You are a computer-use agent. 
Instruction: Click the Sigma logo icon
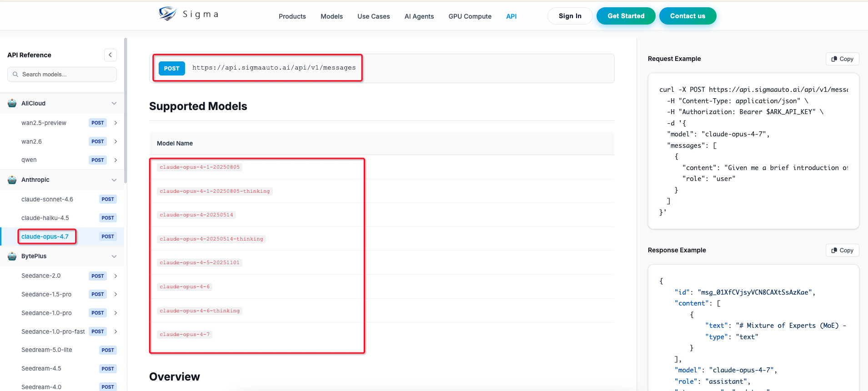[x=167, y=14]
